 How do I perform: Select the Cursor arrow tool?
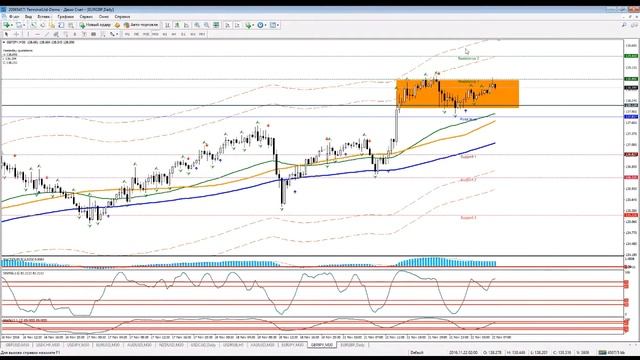(7, 34)
